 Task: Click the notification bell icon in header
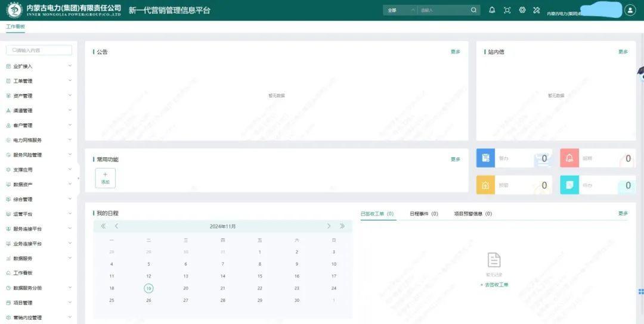tap(492, 10)
